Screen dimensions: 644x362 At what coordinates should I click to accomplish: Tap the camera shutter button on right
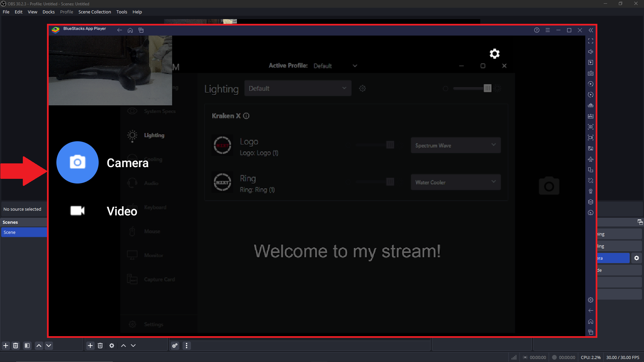(549, 186)
